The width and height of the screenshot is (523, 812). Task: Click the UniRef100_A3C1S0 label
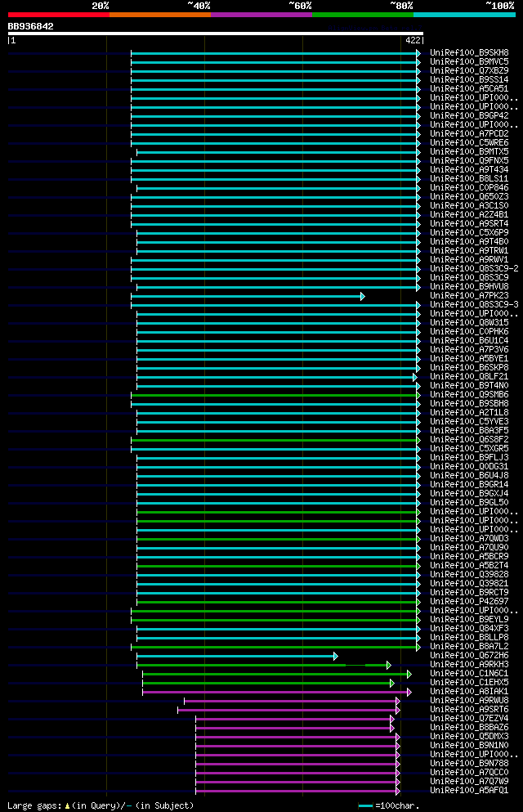click(469, 205)
